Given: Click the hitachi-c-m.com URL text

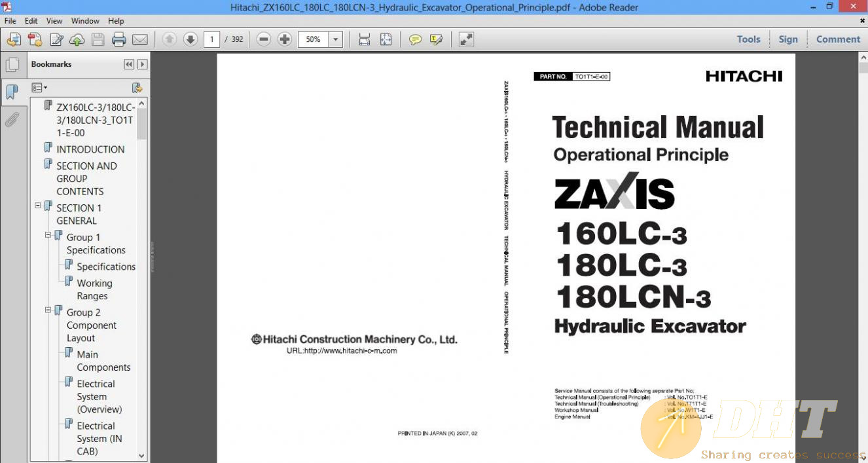Looking at the screenshot, I should [342, 350].
